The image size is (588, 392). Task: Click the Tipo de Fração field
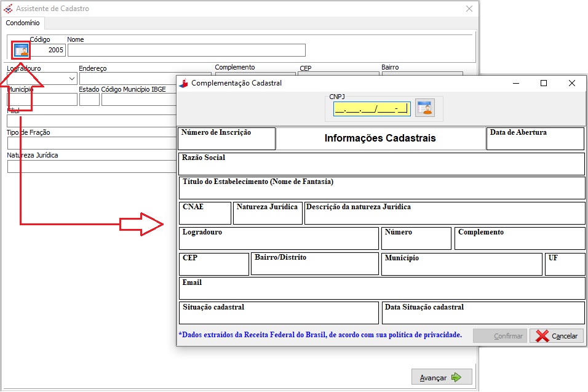pyautogui.click(x=92, y=143)
